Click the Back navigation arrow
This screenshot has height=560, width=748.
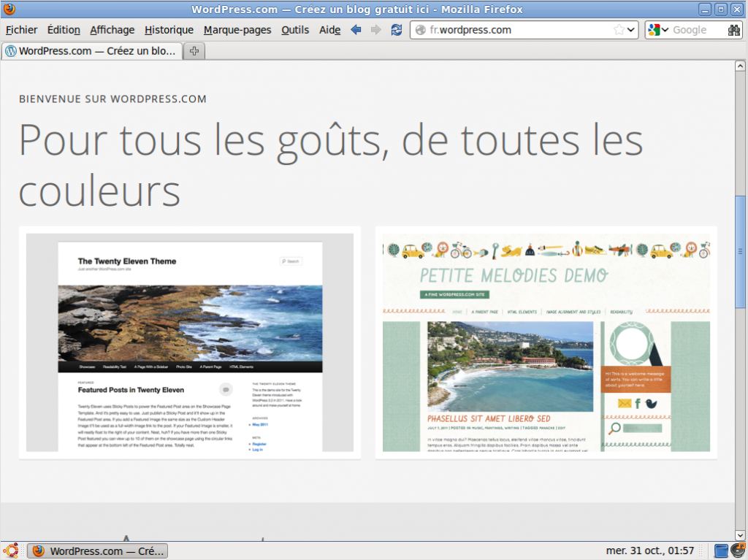click(x=355, y=29)
